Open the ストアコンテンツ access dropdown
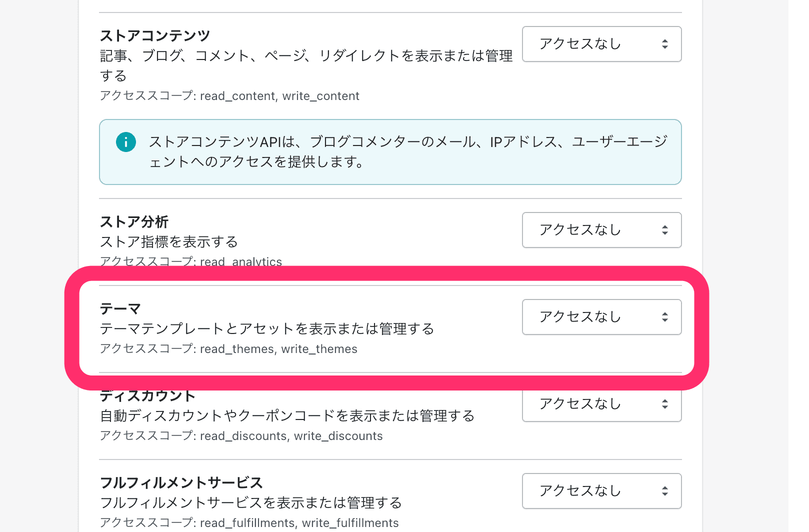 (x=601, y=44)
